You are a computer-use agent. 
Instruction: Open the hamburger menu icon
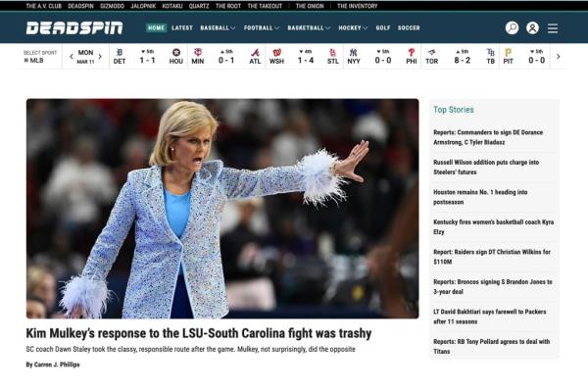(x=553, y=28)
